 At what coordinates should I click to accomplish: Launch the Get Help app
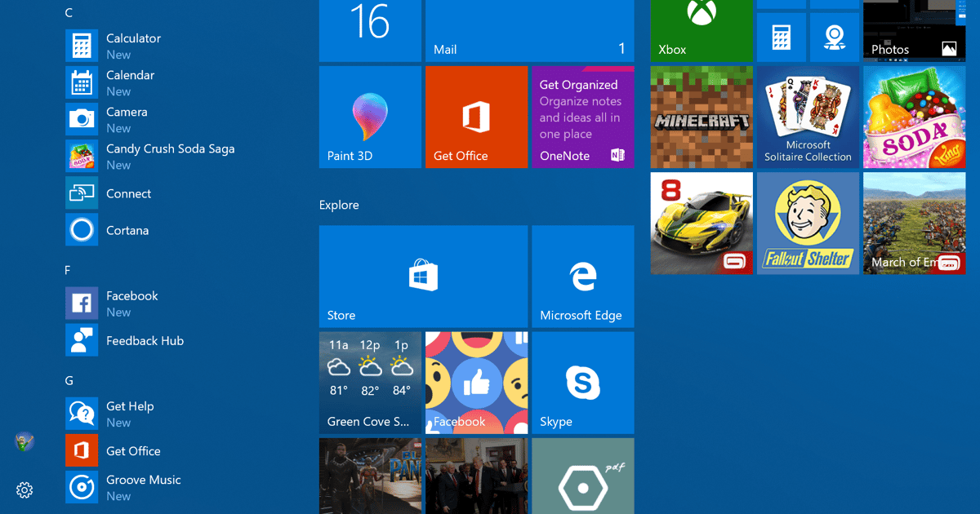click(x=128, y=414)
